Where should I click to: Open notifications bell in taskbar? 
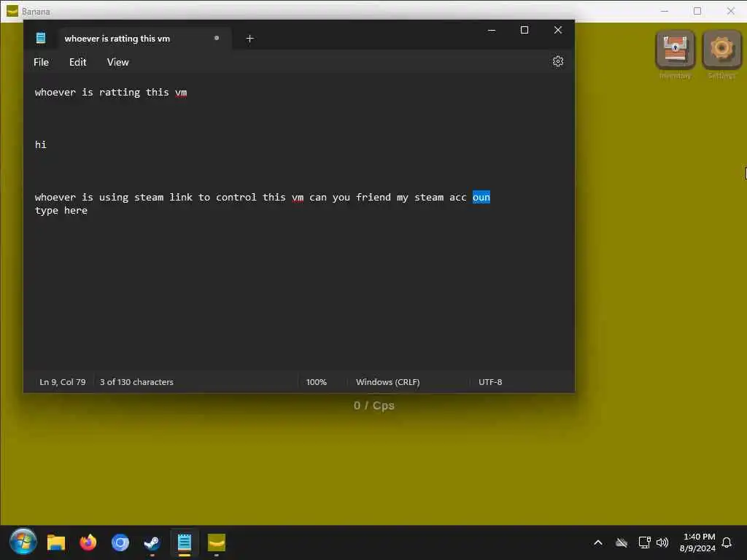click(727, 542)
